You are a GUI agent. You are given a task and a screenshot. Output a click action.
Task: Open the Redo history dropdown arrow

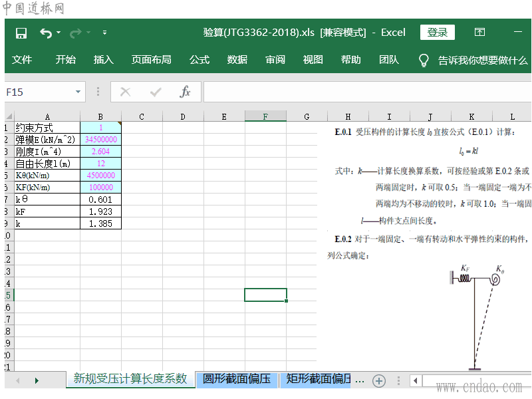point(88,33)
